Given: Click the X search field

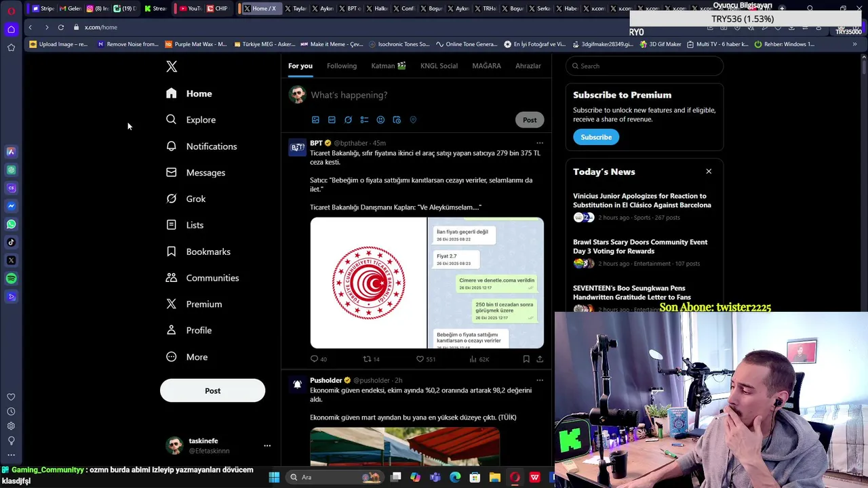Looking at the screenshot, I should point(644,66).
